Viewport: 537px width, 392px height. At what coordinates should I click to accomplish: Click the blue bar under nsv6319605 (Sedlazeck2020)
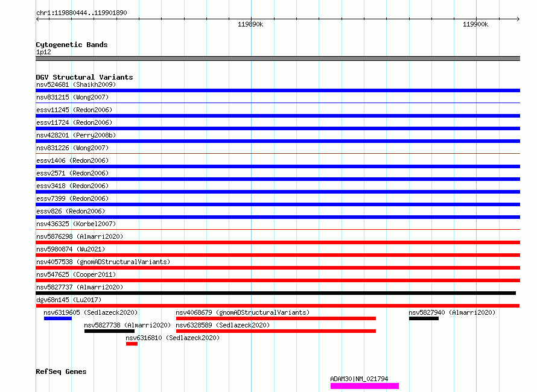[x=58, y=318]
